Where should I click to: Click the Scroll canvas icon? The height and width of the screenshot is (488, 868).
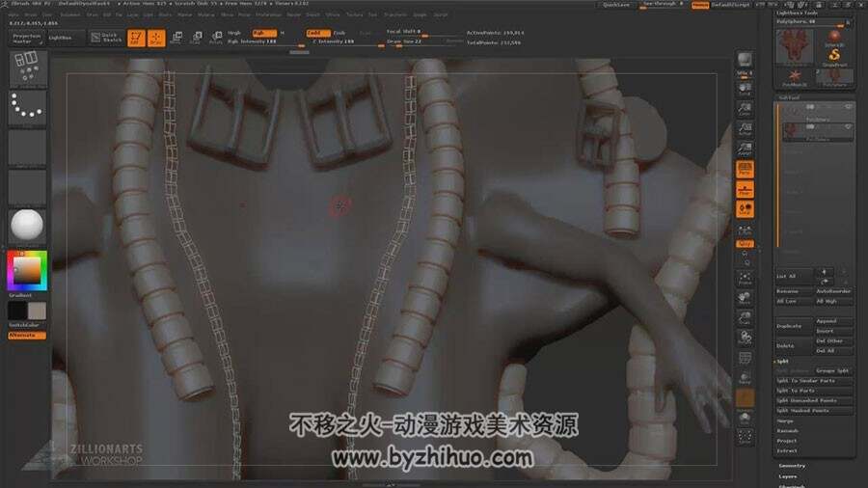745,90
